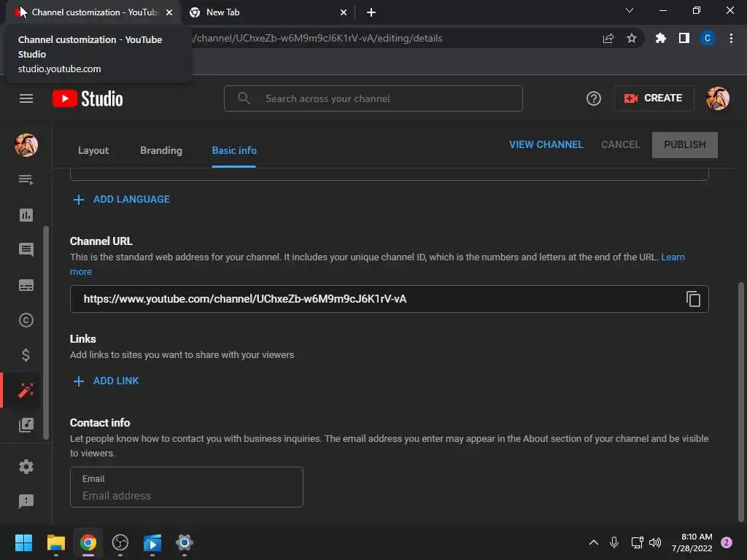The image size is (747, 560).
Task: Click the channel URL text field
Action: click(390, 299)
